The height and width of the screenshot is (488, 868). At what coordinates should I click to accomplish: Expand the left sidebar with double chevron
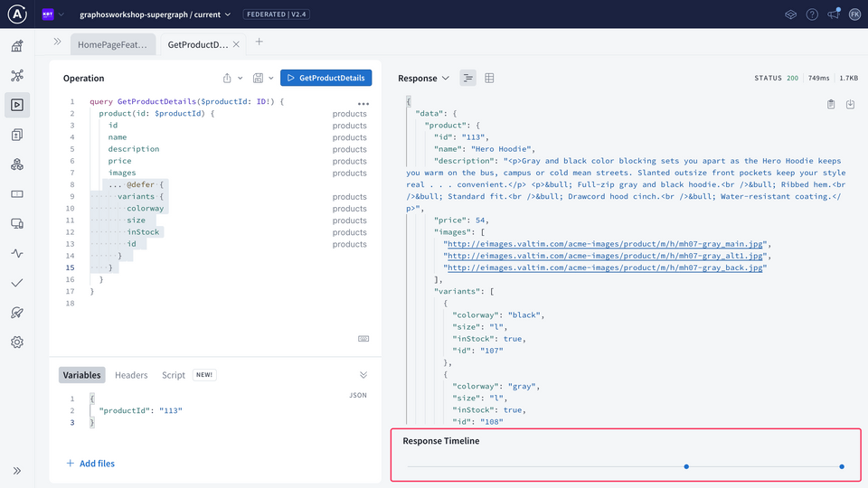point(17,471)
